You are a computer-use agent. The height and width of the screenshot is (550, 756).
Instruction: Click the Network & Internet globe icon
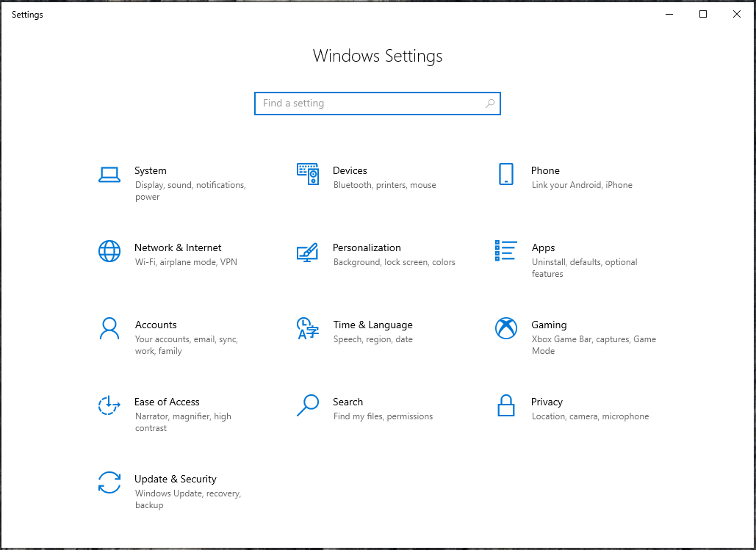109,252
